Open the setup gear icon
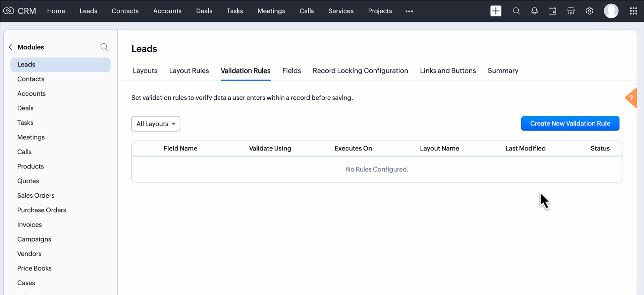The image size is (644, 295). tap(589, 11)
